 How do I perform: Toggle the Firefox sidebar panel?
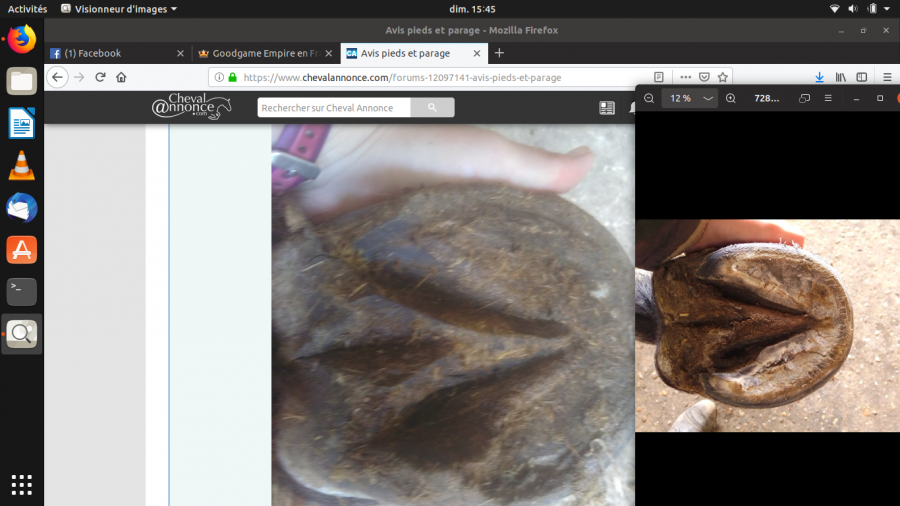863,77
